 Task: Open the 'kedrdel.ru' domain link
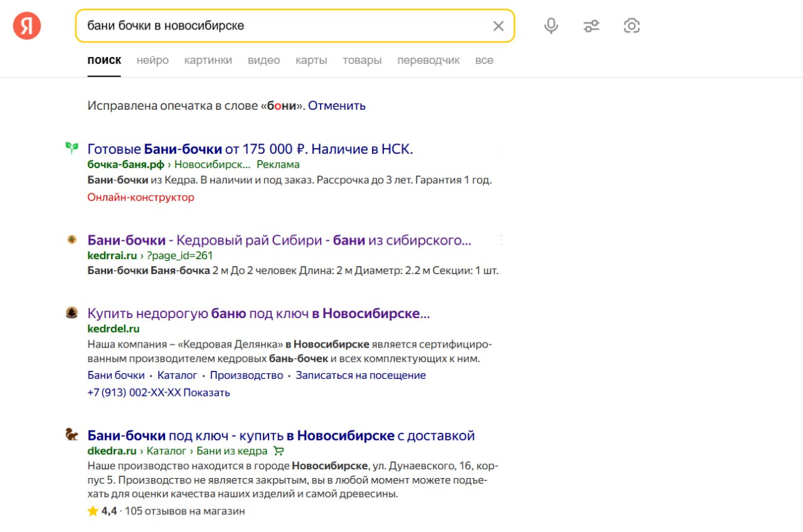tap(114, 329)
